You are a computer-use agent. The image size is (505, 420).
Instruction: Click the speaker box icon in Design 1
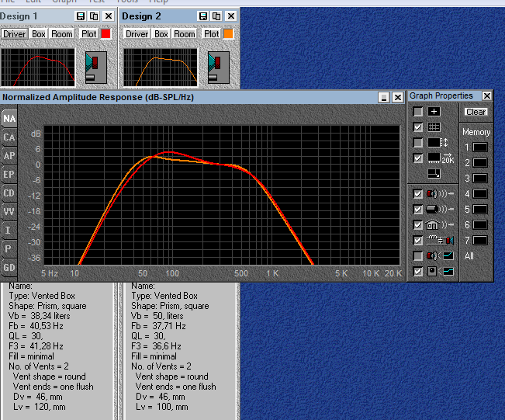coord(95,68)
